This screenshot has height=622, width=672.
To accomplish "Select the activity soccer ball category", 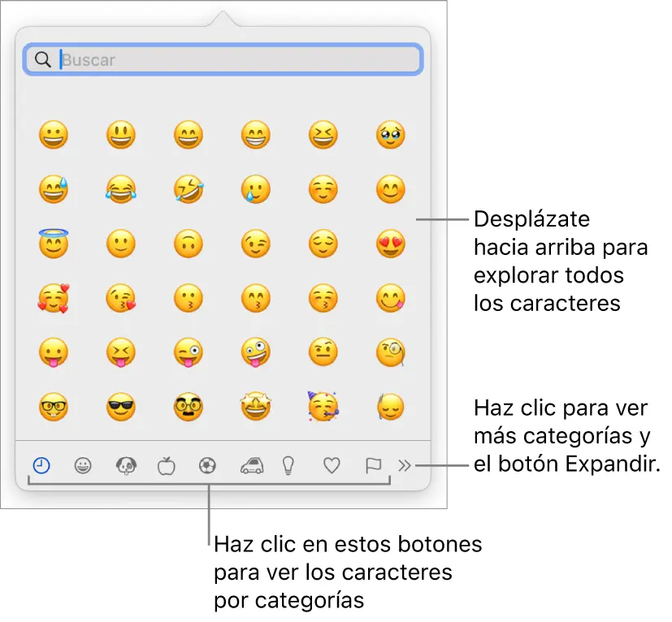I will (207, 465).
